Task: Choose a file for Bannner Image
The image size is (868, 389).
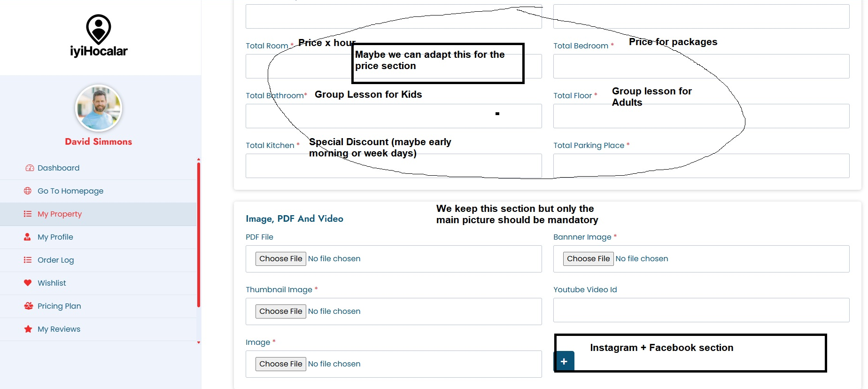Action: tap(588, 259)
